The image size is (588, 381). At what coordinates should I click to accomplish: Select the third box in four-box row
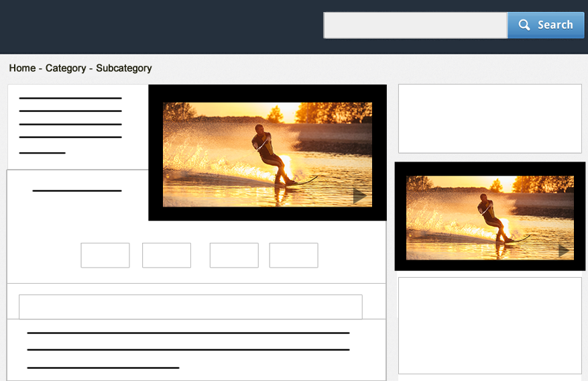234,256
